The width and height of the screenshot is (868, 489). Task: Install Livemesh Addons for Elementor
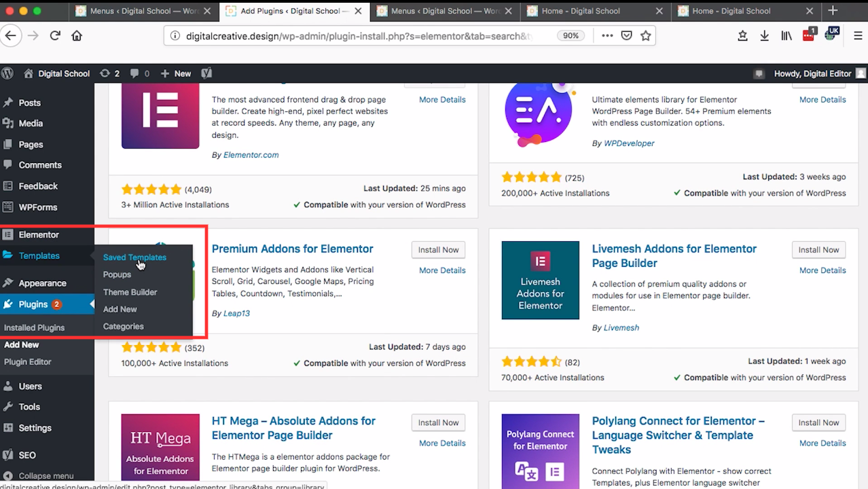point(818,250)
